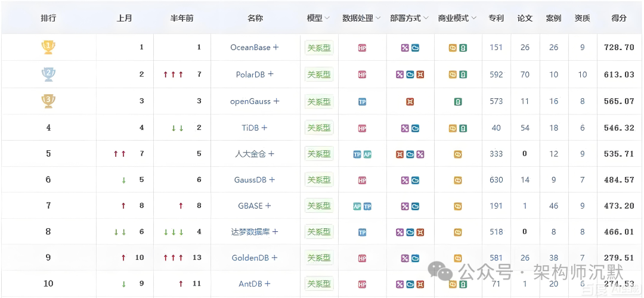
Task: Click the AP icon in the 人大金仓 row
Action: click(x=367, y=154)
